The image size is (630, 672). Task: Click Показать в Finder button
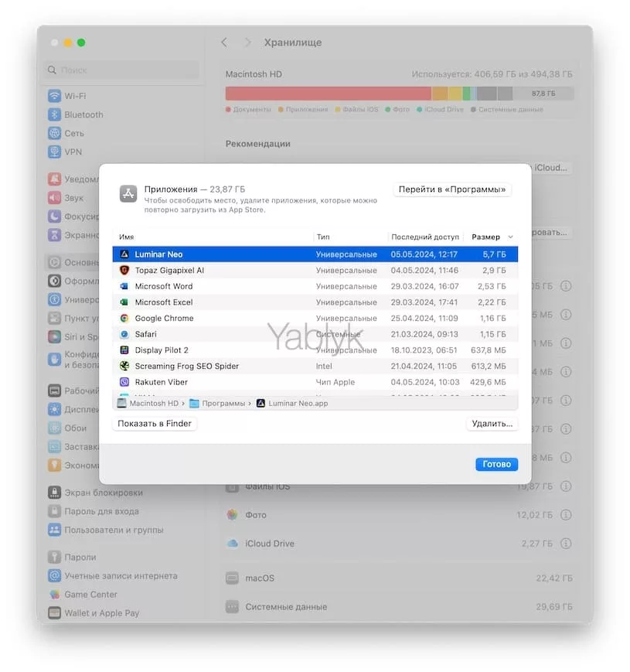[x=155, y=424]
